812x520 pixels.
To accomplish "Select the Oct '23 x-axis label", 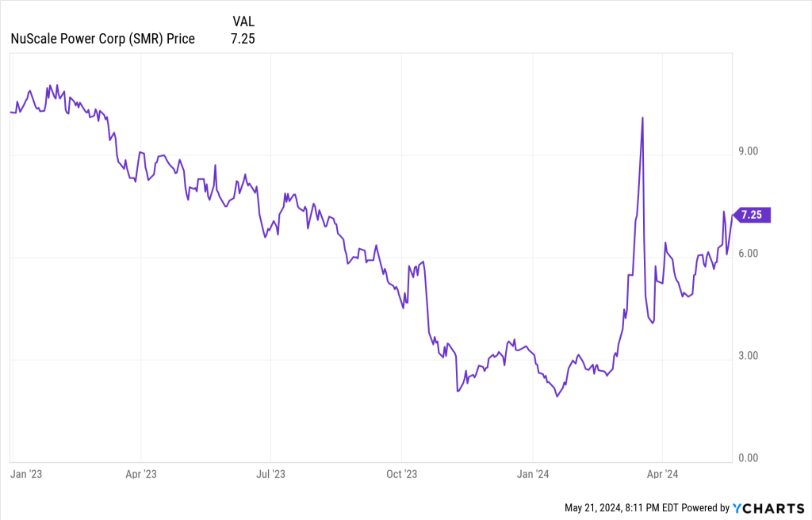I will (x=401, y=475).
